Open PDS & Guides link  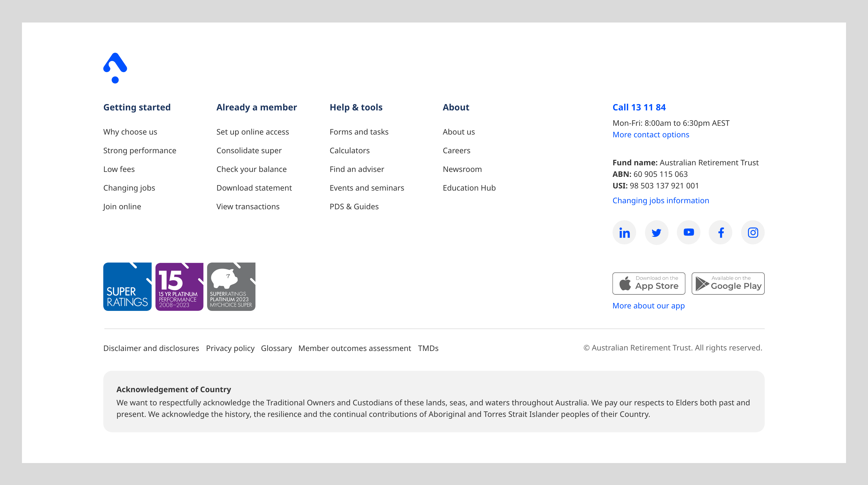(354, 207)
